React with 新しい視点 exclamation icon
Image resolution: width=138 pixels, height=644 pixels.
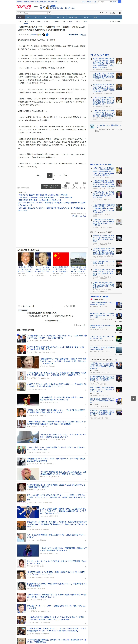coord(83,185)
